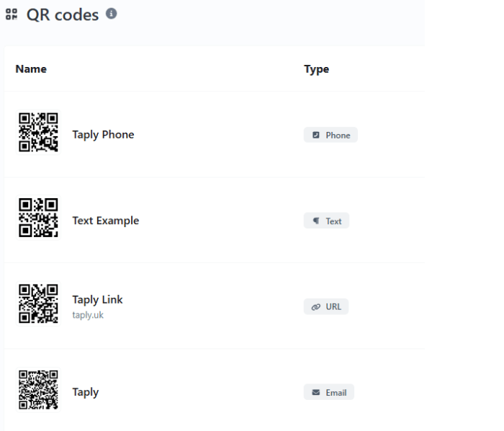Click the Email type badge

click(329, 392)
